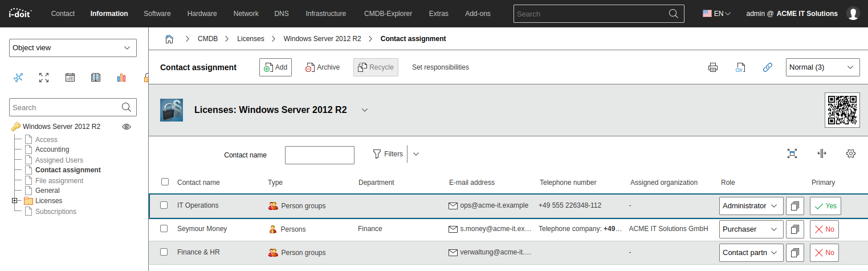
Task: Click Set responsibilities
Action: coord(441,67)
